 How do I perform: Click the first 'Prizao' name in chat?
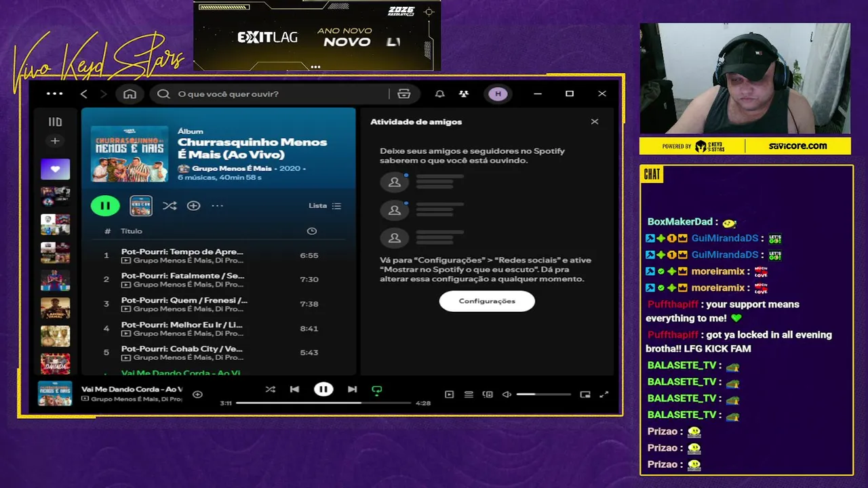coord(663,432)
